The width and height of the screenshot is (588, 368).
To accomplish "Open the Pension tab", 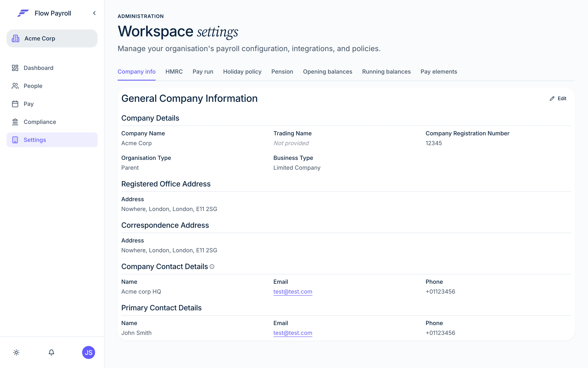I will pyautogui.click(x=282, y=72).
